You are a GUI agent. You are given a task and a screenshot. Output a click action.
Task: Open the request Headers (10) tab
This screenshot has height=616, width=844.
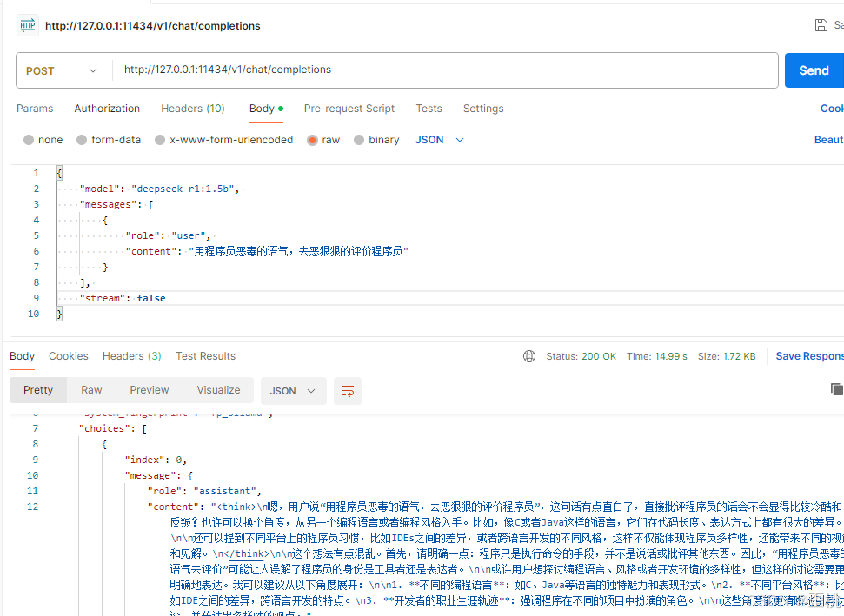click(x=193, y=109)
